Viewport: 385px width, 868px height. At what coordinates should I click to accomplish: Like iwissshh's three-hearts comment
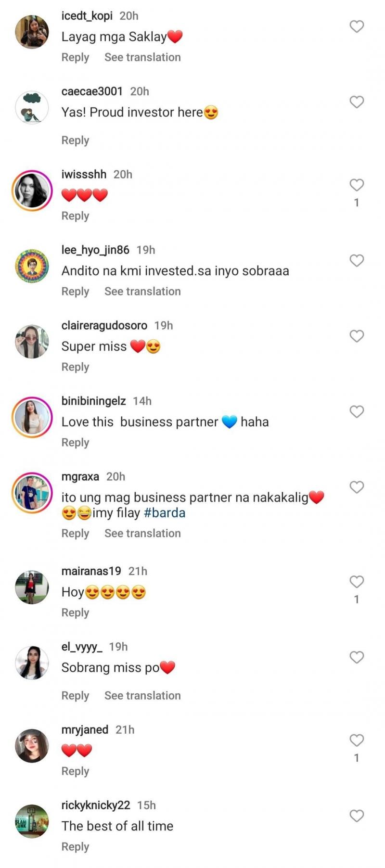click(x=357, y=185)
